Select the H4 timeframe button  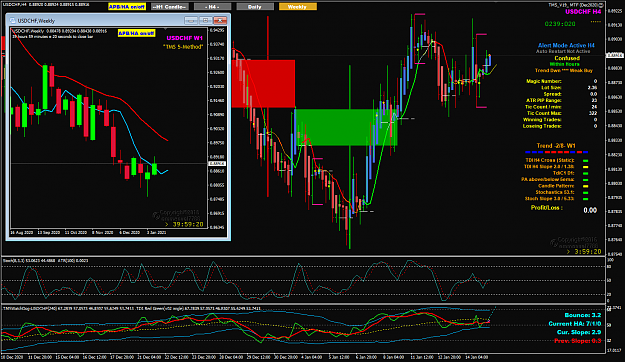coord(212,7)
